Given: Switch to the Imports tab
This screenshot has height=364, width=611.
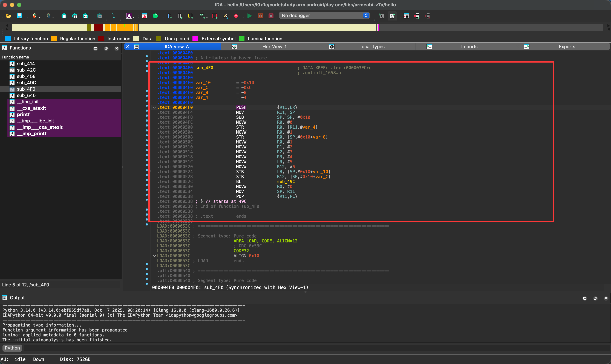Looking at the screenshot, I should (x=469, y=47).
